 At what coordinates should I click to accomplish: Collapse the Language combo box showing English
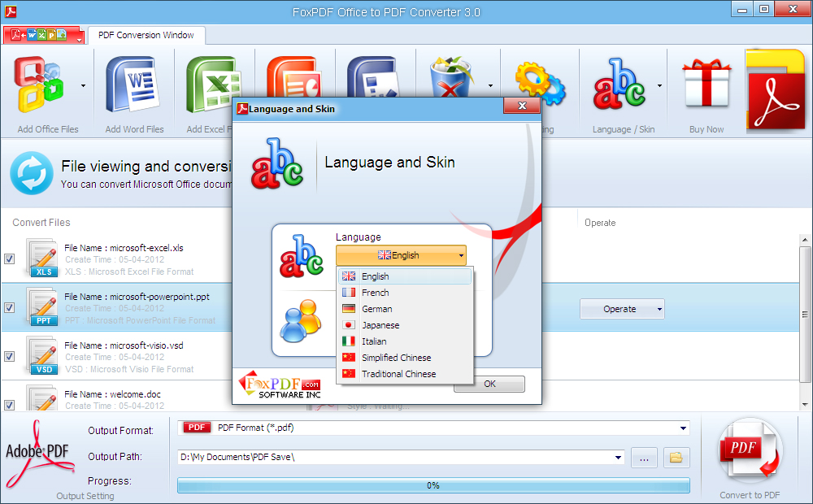[x=401, y=255]
